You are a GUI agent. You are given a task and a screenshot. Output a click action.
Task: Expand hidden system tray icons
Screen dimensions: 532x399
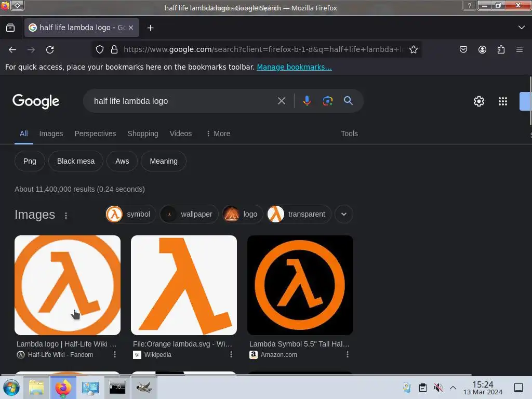point(453,388)
